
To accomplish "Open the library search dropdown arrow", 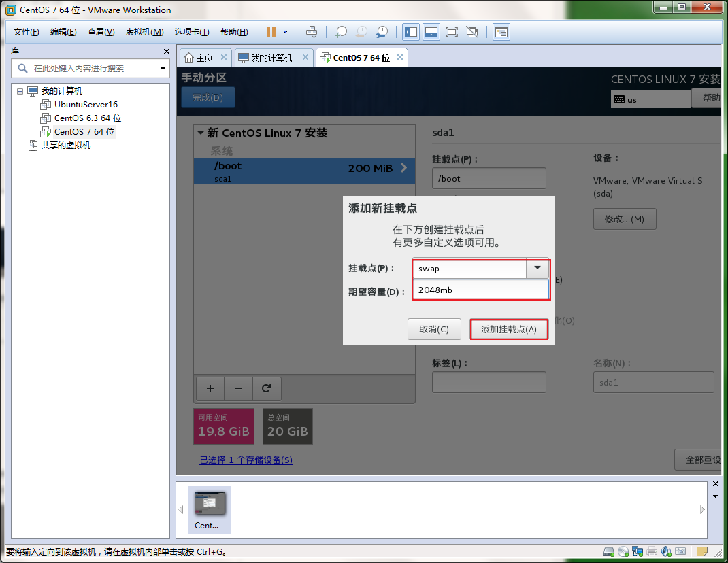I will pos(163,69).
